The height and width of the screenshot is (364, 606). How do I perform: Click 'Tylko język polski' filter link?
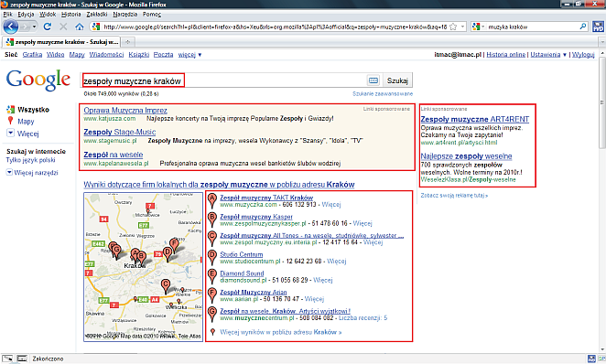[x=30, y=160]
